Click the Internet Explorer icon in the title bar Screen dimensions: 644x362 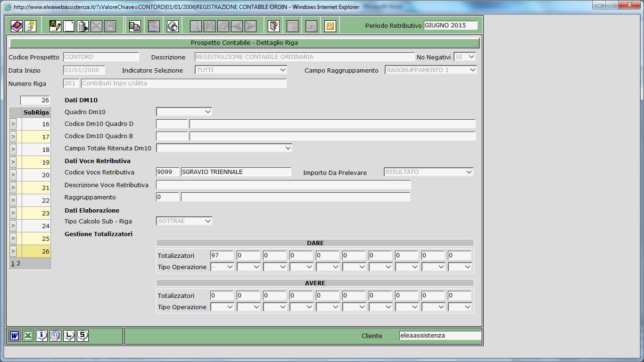(x=8, y=7)
